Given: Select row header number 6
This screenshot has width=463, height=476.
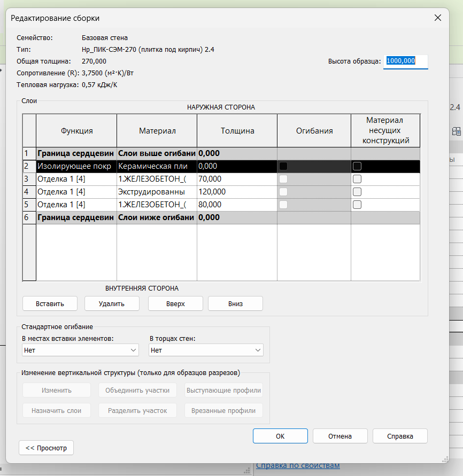Looking at the screenshot, I should [x=29, y=217].
